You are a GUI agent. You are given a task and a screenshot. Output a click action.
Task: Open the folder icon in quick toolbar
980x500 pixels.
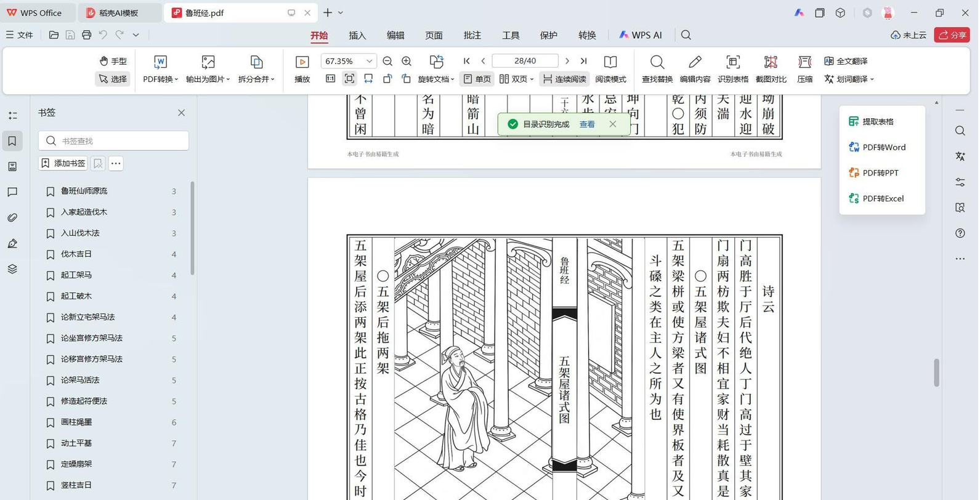click(54, 35)
